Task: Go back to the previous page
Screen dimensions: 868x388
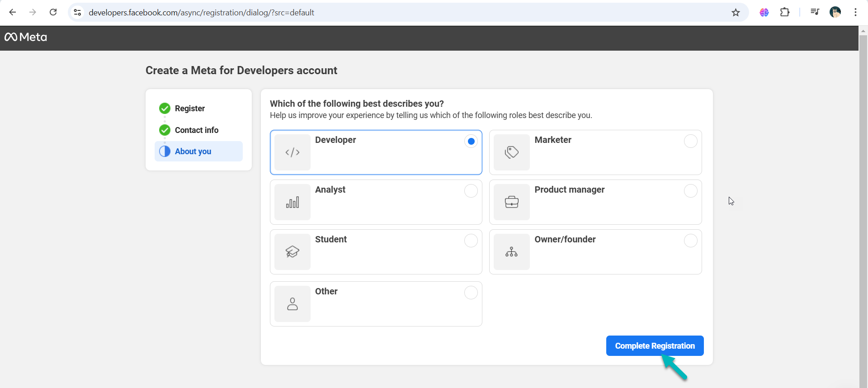Action: 13,12
